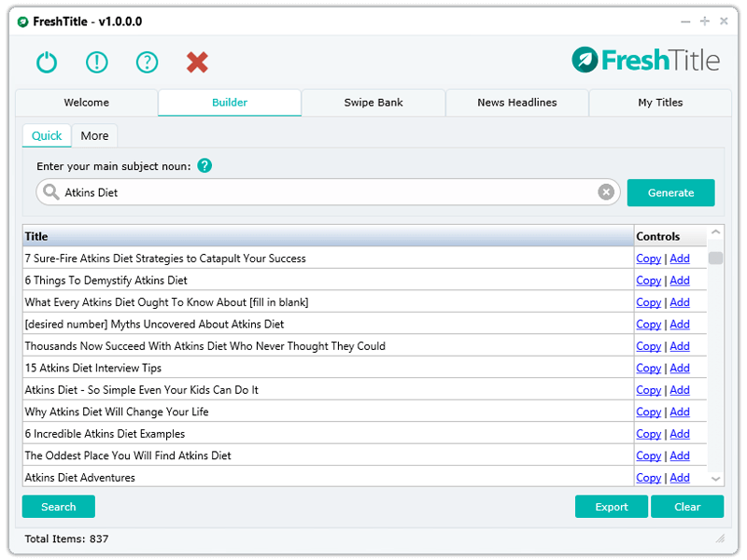Export the generated titles list
Screen dimensions: 747x560
point(612,507)
